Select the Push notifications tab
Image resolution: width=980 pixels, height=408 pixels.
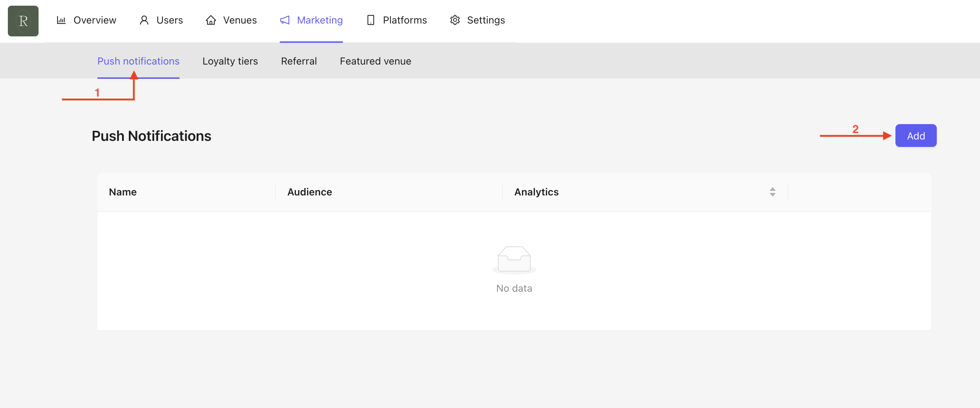pos(138,61)
